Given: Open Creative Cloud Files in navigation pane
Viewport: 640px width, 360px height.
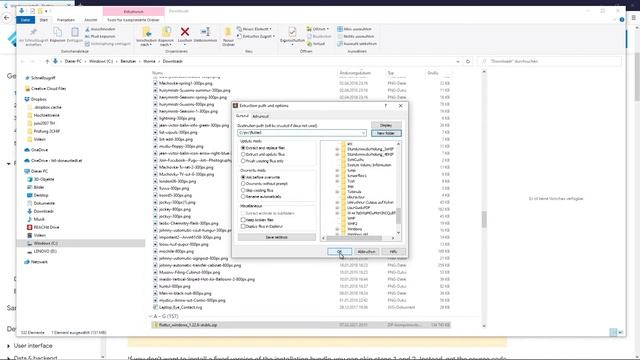Looking at the screenshot, I should pos(45,89).
